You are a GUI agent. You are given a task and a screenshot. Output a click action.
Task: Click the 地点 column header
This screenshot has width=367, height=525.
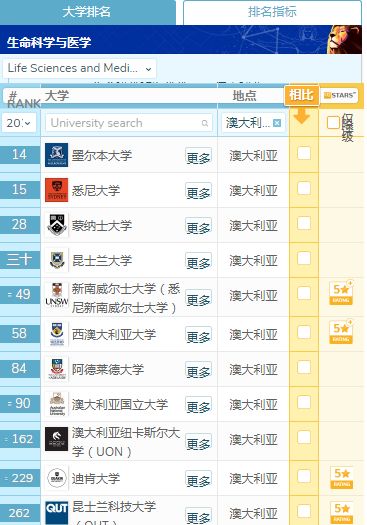click(x=244, y=96)
